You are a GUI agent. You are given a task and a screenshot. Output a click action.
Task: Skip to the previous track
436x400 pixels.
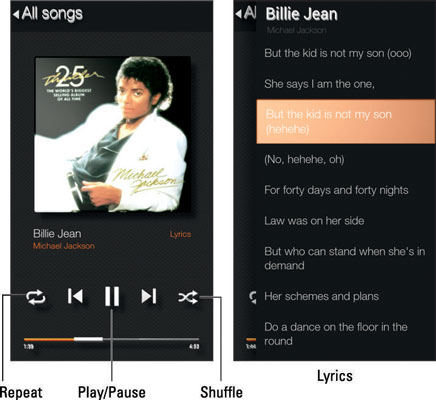point(75,296)
